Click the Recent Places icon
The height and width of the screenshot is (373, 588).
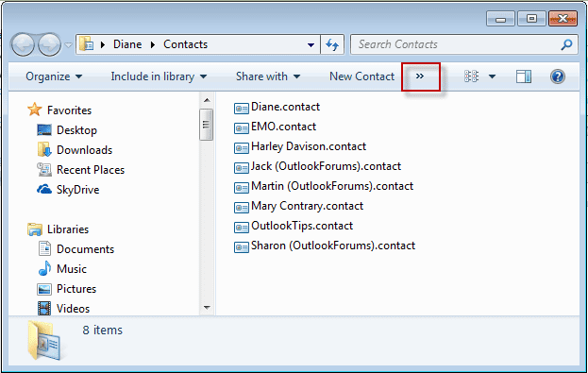[x=44, y=170]
